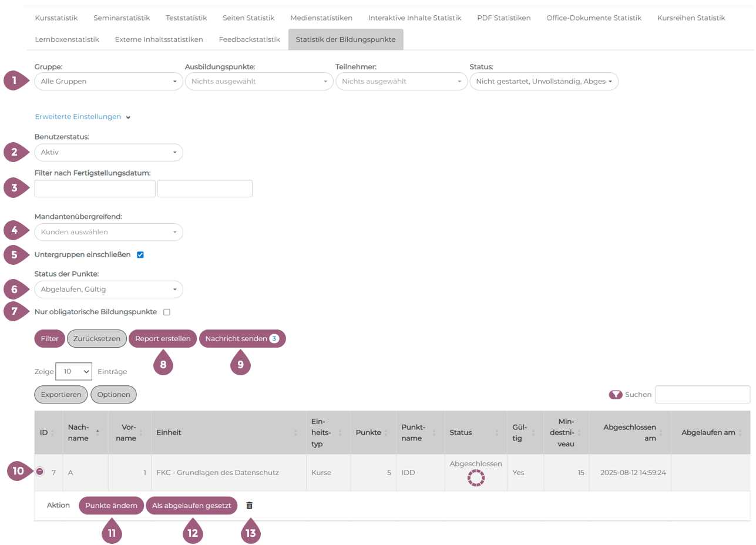This screenshot has width=756, height=545.
Task: Collapse row 7 with the minus icon
Action: (x=39, y=472)
